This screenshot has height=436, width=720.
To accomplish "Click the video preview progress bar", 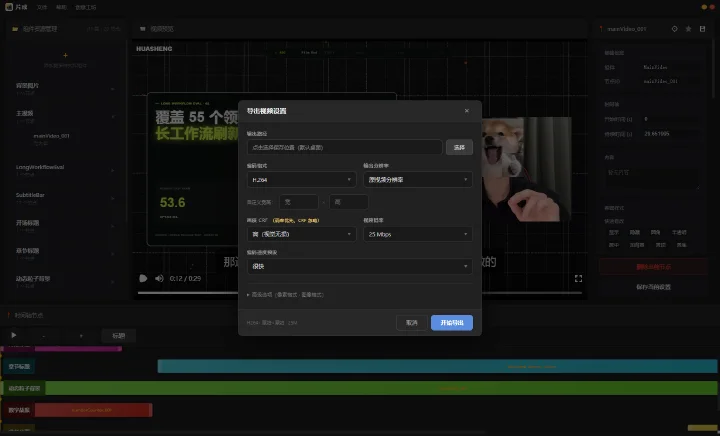I will coord(360,293).
